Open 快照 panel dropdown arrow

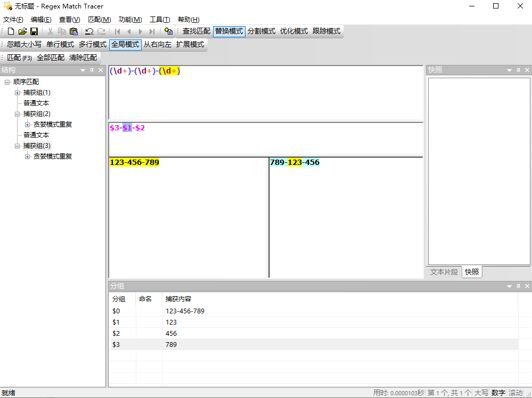(509, 70)
